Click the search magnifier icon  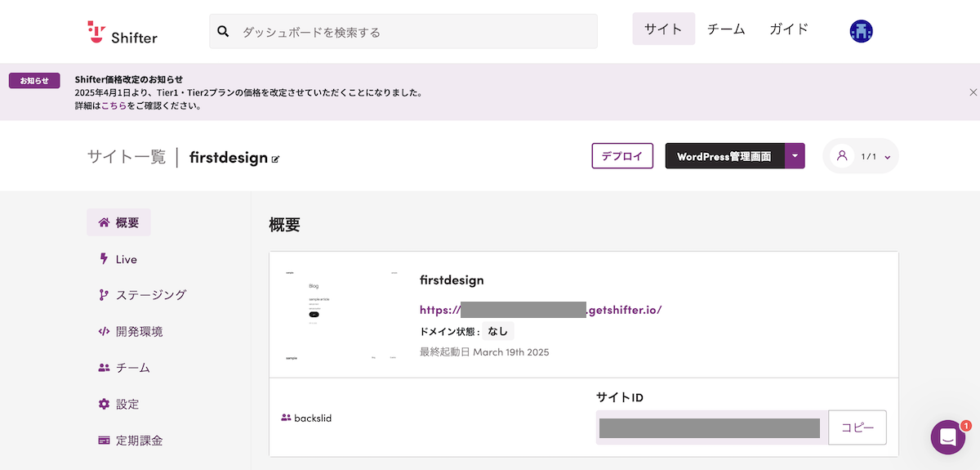pyautogui.click(x=223, y=32)
